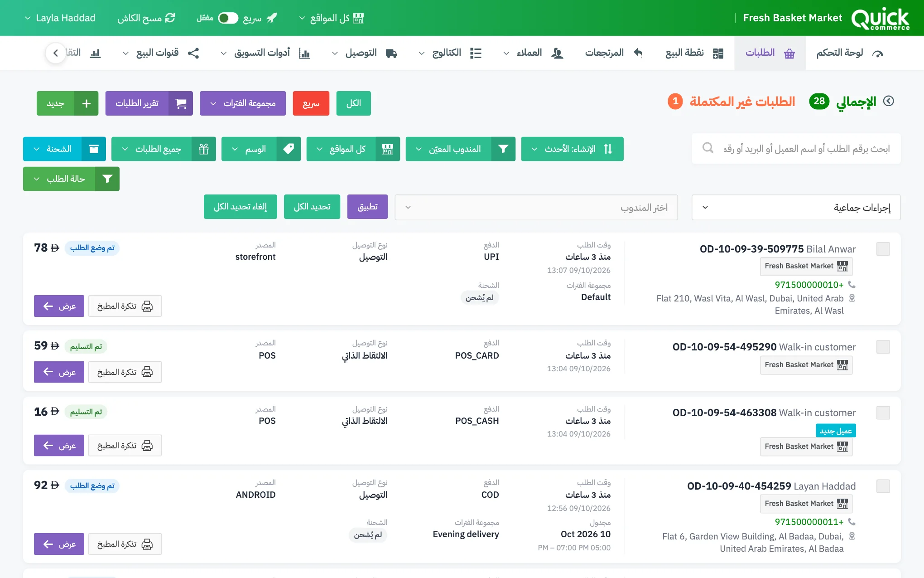Screen dimensions: 924x578
Task: Click the rocket icon beside سريع
Action: (272, 18)
